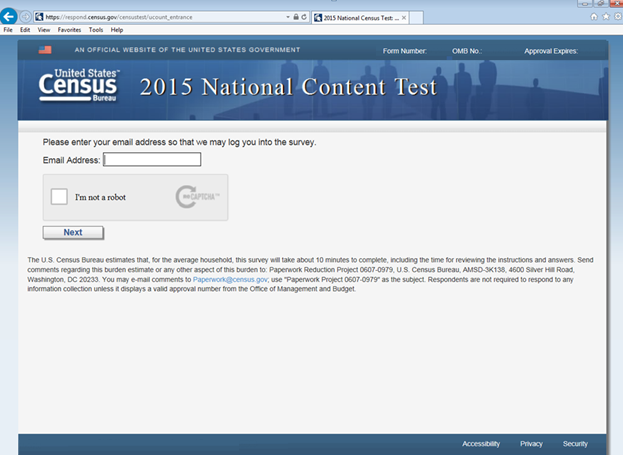Click the address bar URL text
The height and width of the screenshot is (455, 623).
[x=119, y=17]
